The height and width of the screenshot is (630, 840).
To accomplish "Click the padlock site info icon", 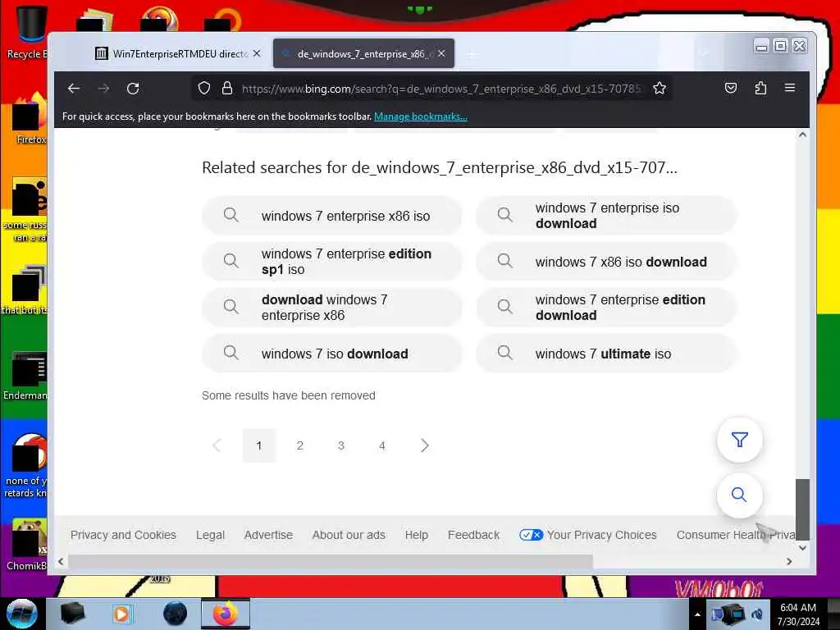I will pyautogui.click(x=227, y=89).
